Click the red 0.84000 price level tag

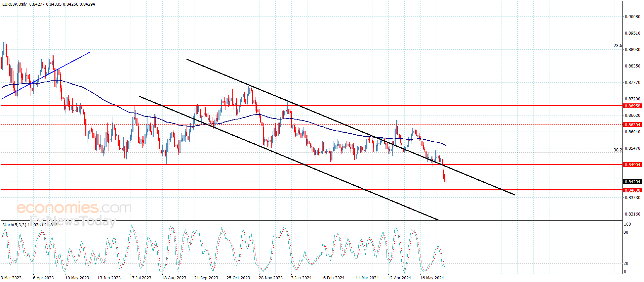(633, 190)
